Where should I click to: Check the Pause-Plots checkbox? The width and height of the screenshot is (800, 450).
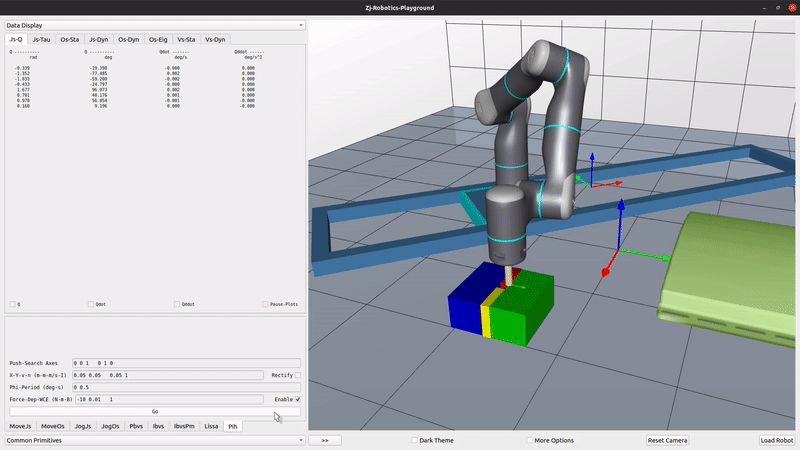(x=265, y=304)
